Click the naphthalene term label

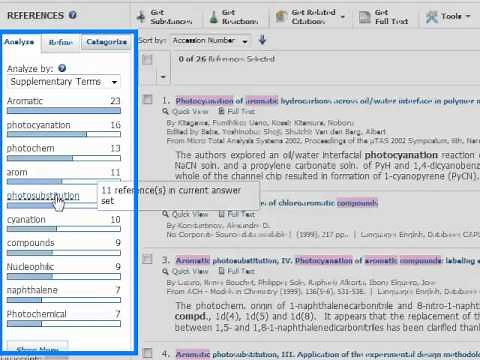(x=32, y=290)
